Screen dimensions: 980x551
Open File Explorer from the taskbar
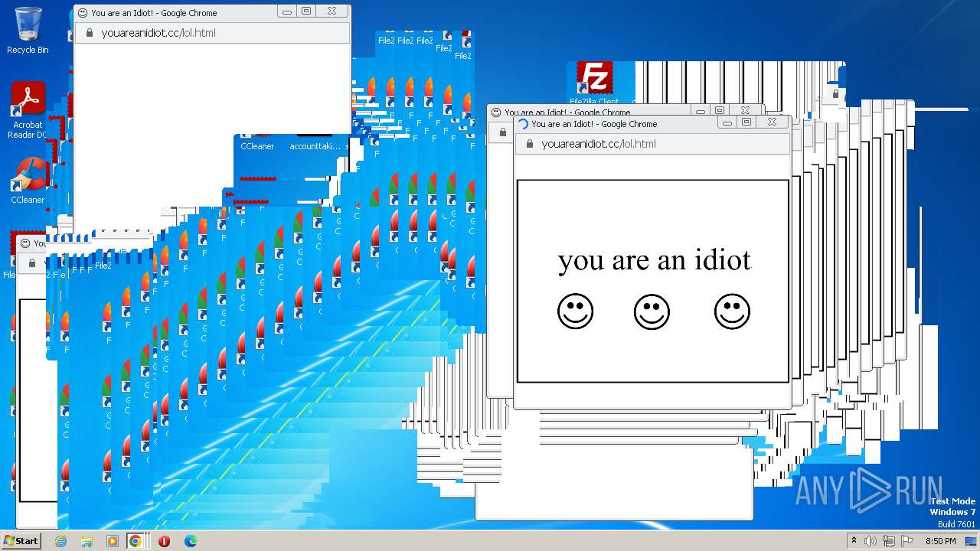point(87,541)
